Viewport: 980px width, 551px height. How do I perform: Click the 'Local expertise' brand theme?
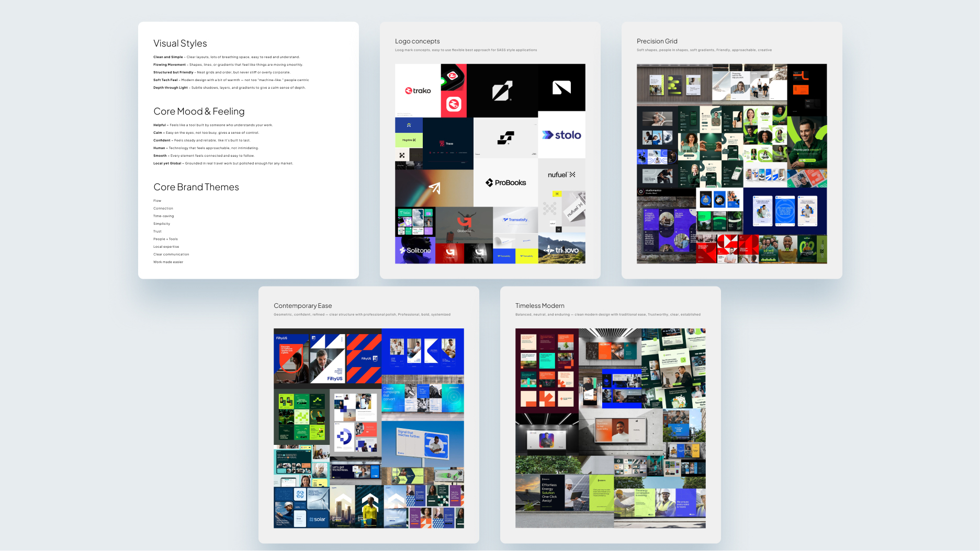(x=166, y=247)
